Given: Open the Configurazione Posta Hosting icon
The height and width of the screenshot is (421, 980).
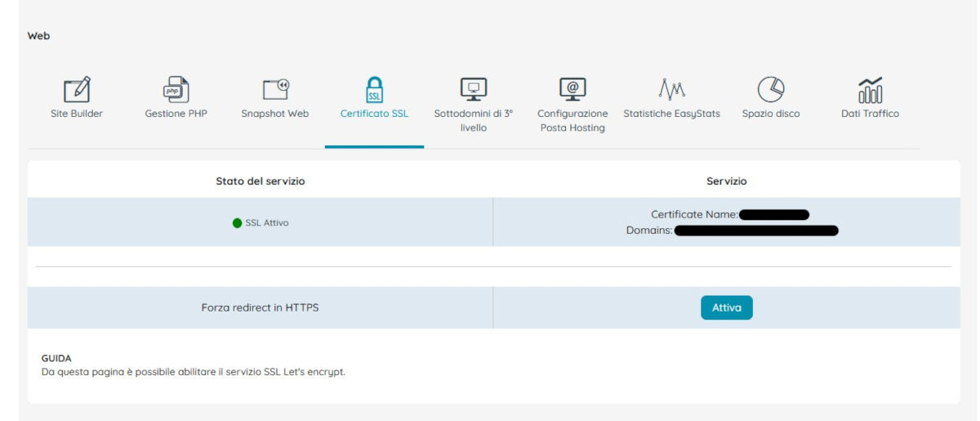Looking at the screenshot, I should pos(572,89).
